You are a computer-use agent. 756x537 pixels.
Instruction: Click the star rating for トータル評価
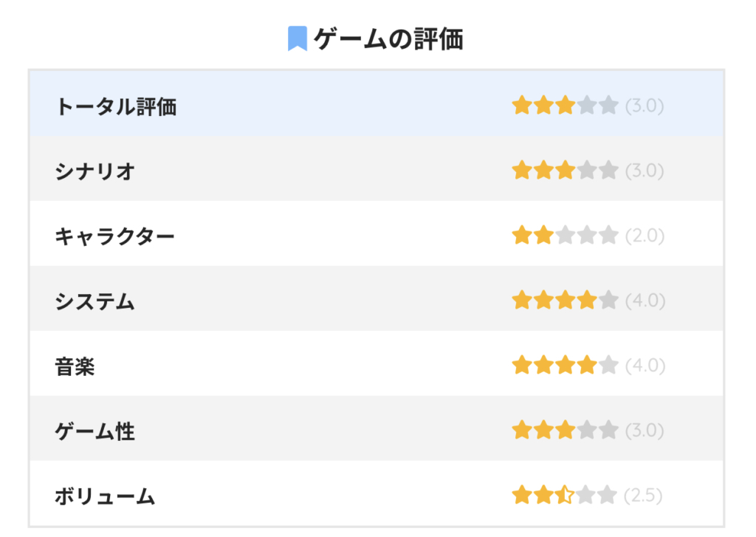click(565, 106)
